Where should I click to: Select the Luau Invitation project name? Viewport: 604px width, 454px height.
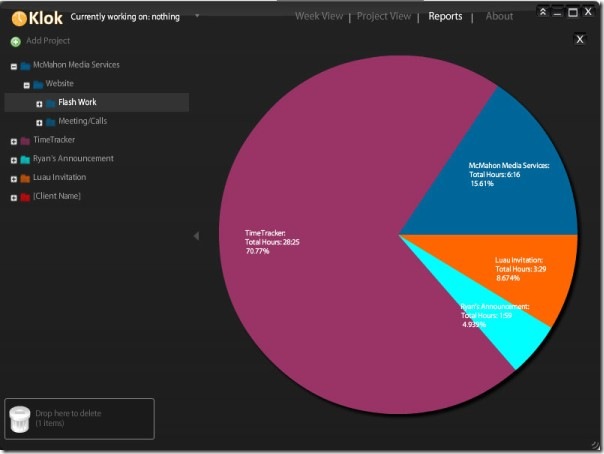tap(59, 177)
